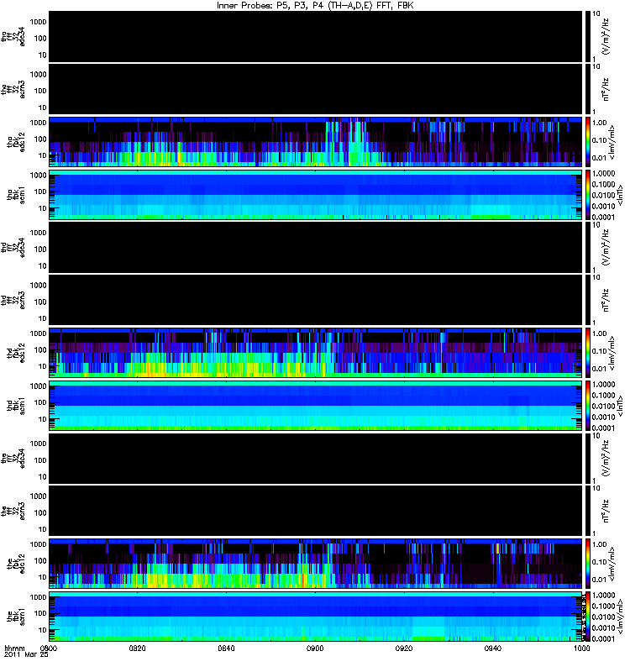
Task: Click inside the the fbk edc12 spectrogram
Action: pos(316,564)
